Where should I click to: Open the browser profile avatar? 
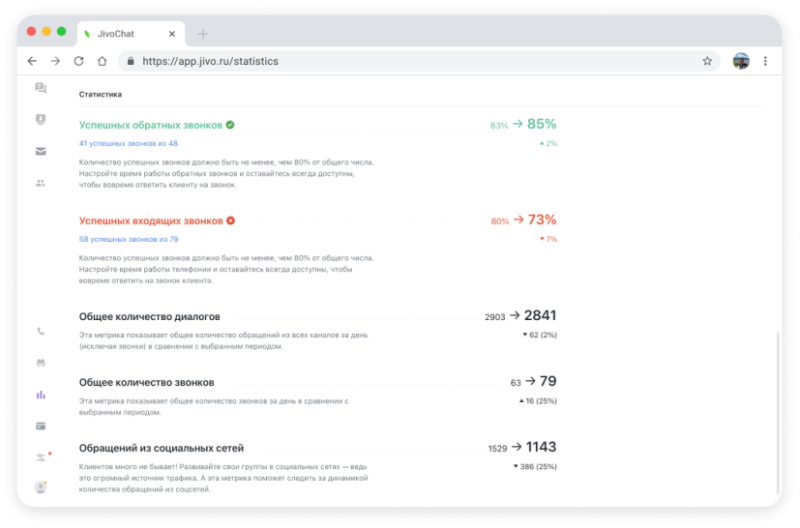741,61
